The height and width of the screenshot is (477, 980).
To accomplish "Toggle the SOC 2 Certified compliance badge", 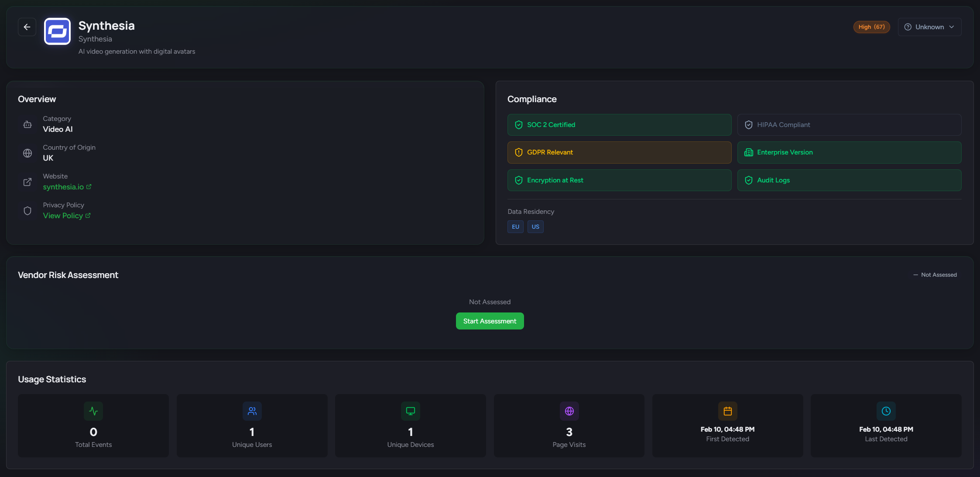I will (619, 124).
